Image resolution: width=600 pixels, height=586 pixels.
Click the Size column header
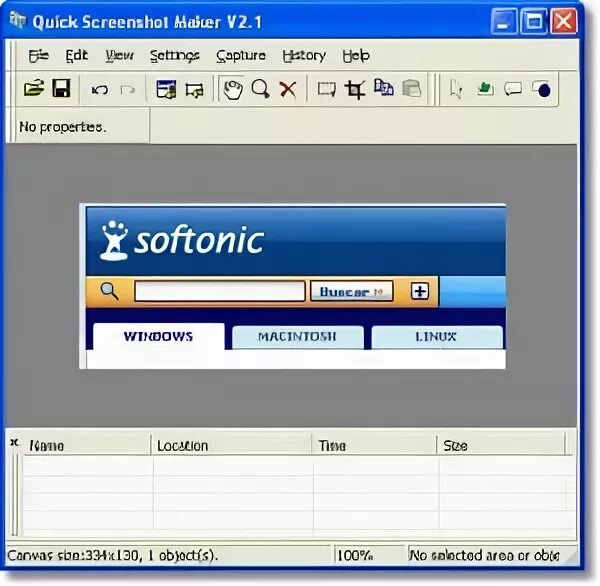click(x=501, y=445)
